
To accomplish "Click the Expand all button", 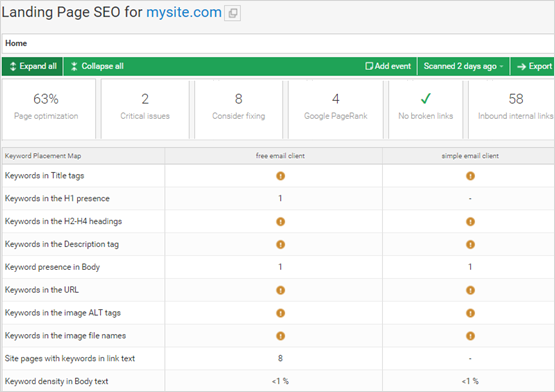I will point(33,66).
